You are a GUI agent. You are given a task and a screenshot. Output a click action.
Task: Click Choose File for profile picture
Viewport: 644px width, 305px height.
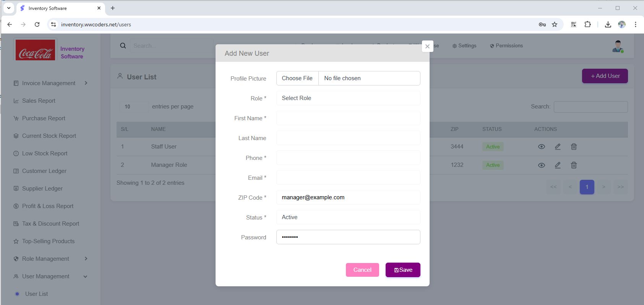coord(297,78)
